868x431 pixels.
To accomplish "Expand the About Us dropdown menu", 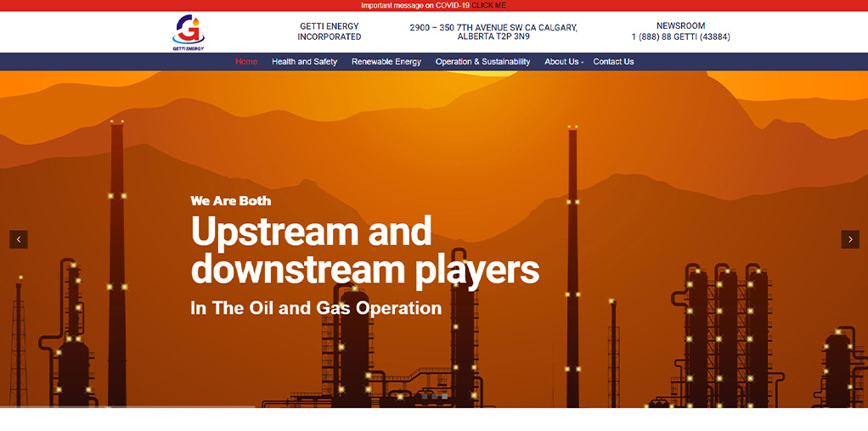I will point(563,62).
